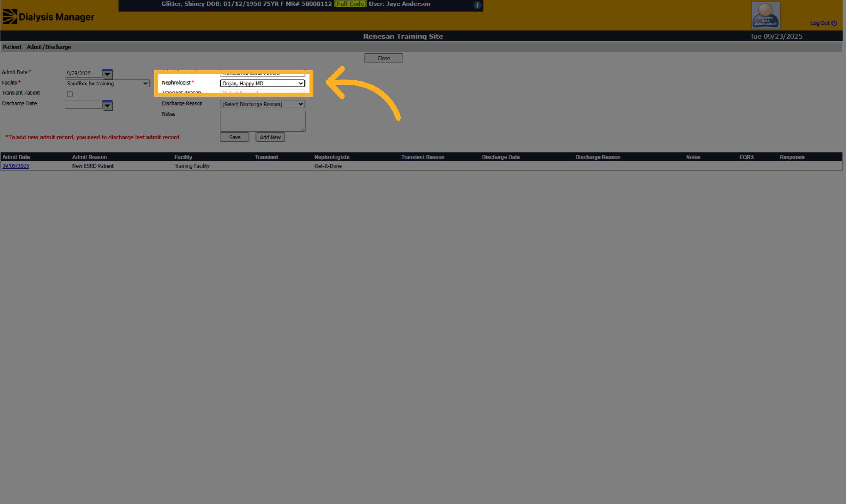Viewport: 846px width, 504px height.
Task: Select the 'Get-It-Done' nephrologist cell
Action: (328, 166)
